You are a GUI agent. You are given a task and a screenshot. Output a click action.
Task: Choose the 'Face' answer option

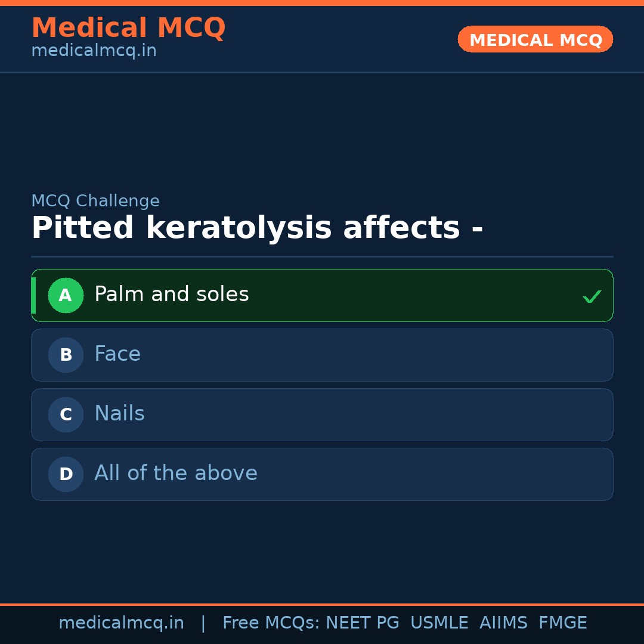coord(117,354)
